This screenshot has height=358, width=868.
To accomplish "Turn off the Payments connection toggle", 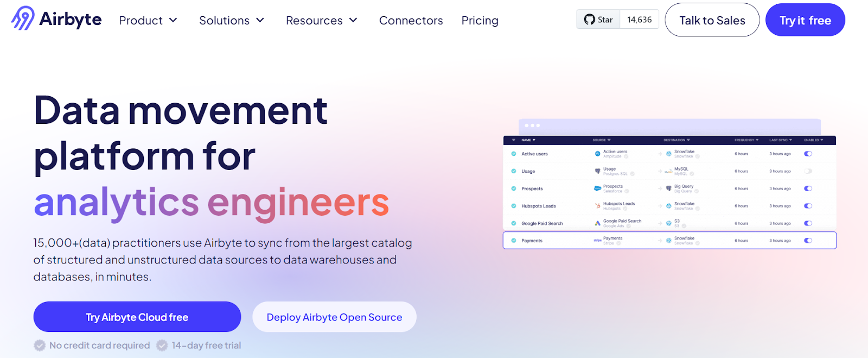I will 808,240.
